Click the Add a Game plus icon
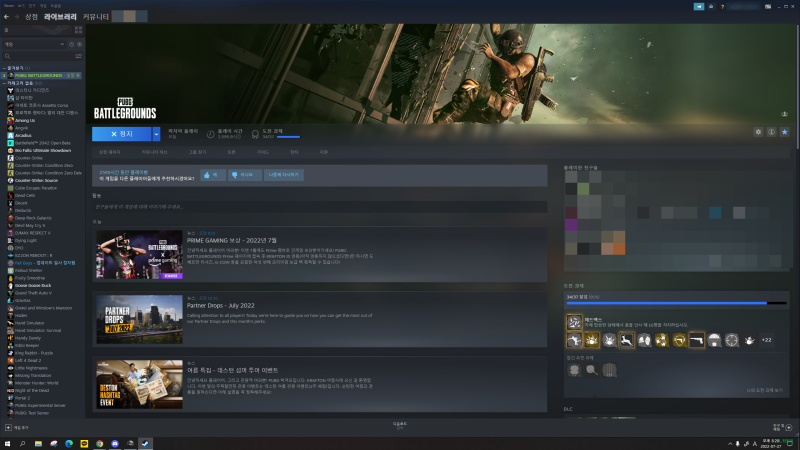This screenshot has height=450, width=800. 7,427
